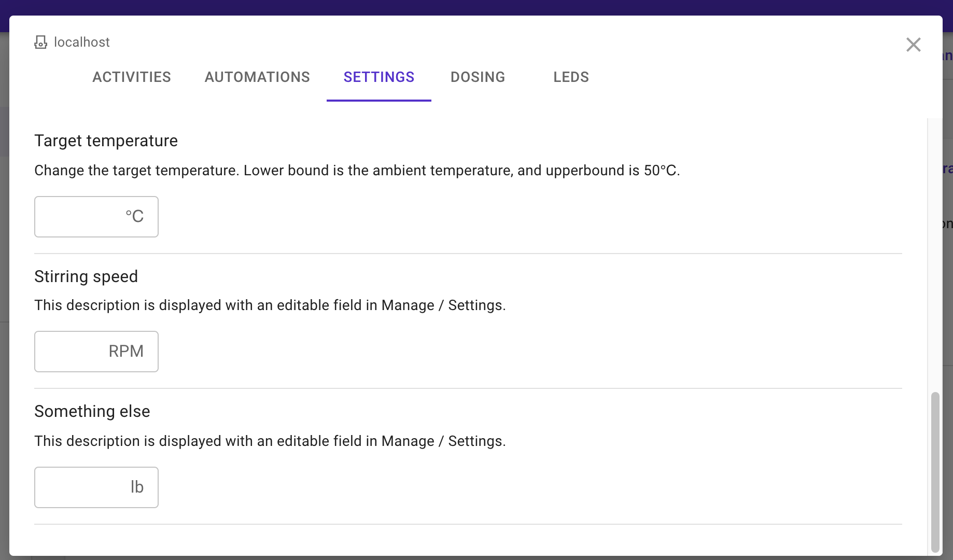Open the Automations tab
The image size is (953, 560).
[x=257, y=77]
